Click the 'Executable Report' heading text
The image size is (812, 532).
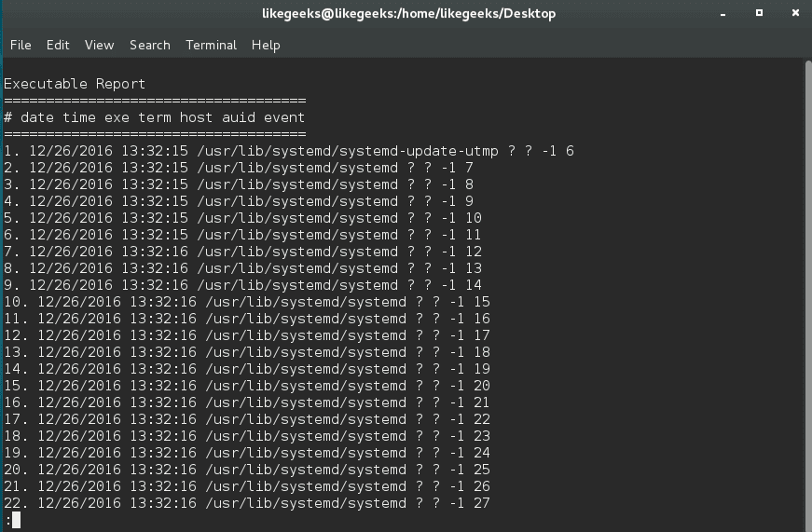(75, 84)
